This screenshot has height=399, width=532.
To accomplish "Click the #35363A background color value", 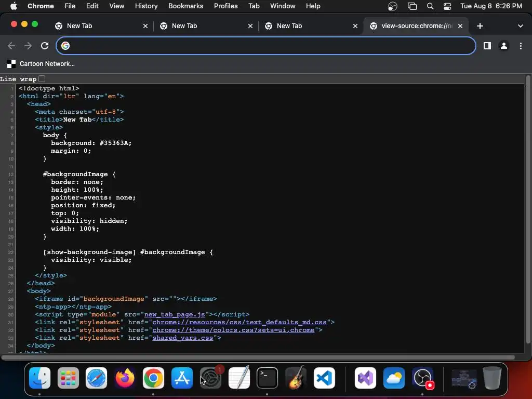I will pyautogui.click(x=115, y=143).
